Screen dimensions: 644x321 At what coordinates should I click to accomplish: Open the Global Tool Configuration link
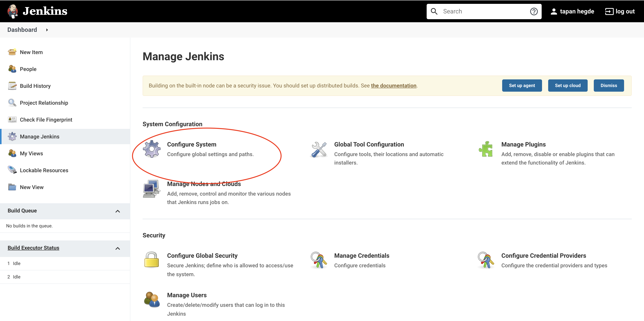coord(369,144)
